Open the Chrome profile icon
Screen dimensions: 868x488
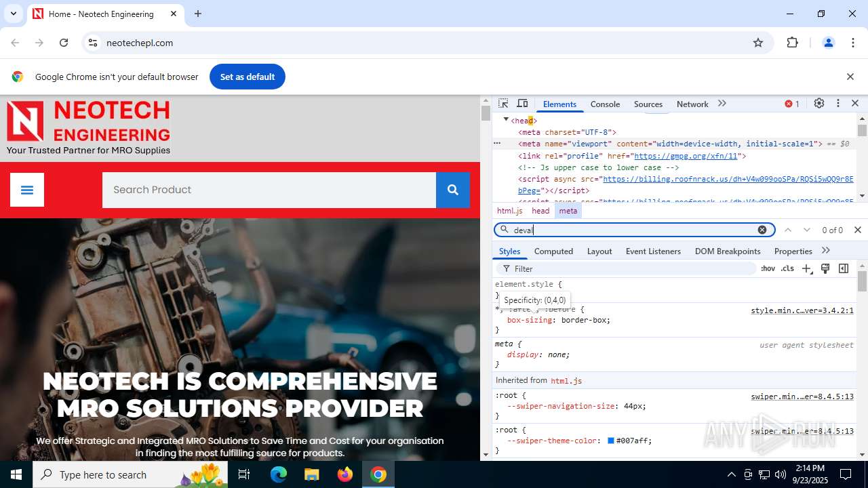tap(828, 43)
